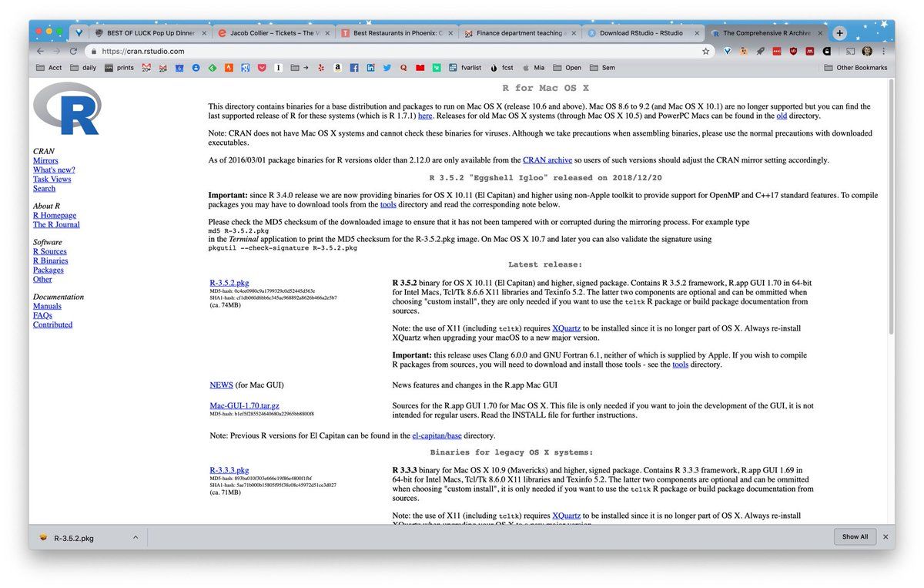Image resolution: width=924 pixels, height=588 pixels.
Task: Expand the R-3.5.2.pkg download options chevron
Action: point(136,537)
